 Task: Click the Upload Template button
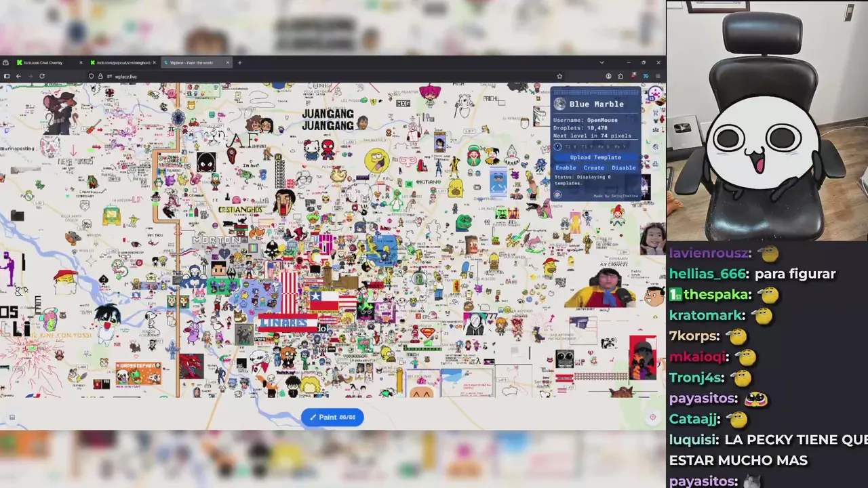tap(595, 157)
